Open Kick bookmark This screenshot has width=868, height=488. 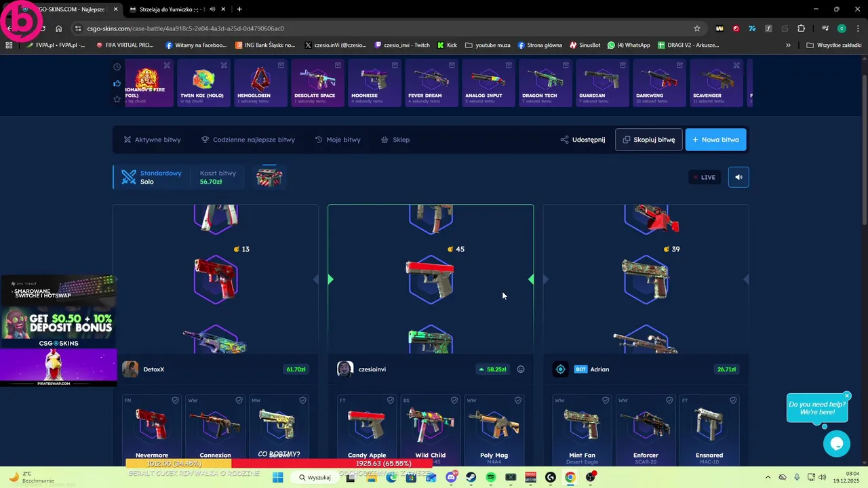[x=447, y=45]
